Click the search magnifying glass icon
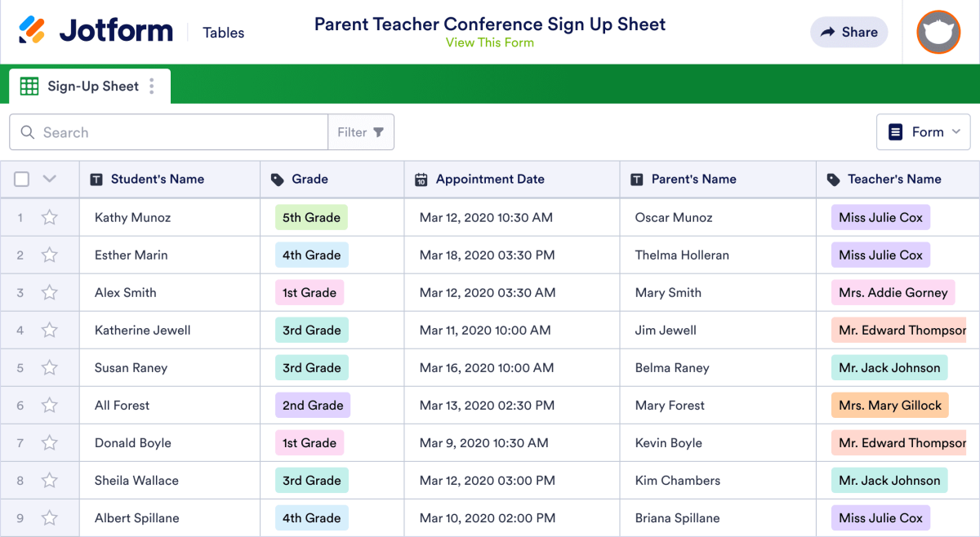980x537 pixels. (x=27, y=131)
